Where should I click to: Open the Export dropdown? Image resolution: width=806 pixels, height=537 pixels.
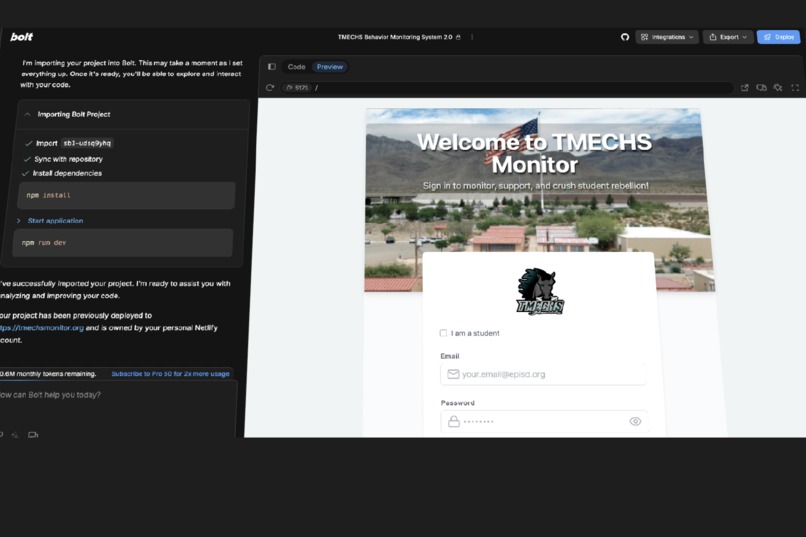pos(728,37)
